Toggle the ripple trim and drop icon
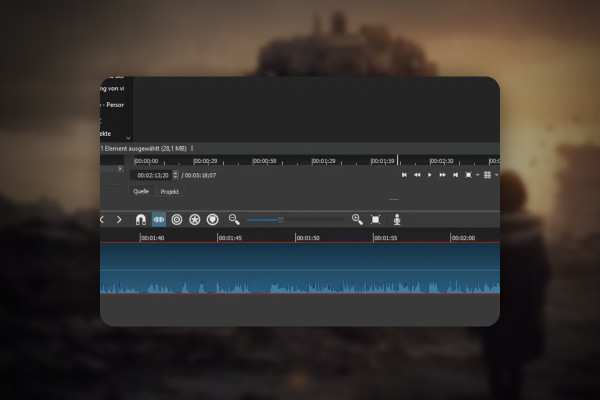 (177, 220)
